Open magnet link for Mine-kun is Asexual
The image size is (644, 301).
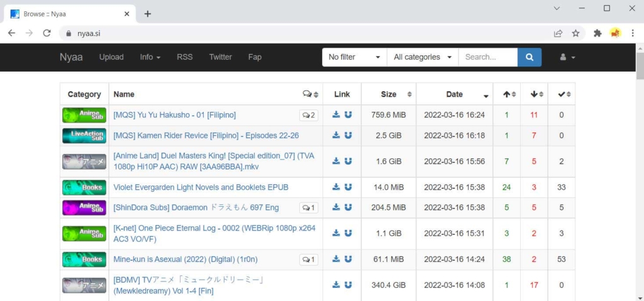click(348, 259)
